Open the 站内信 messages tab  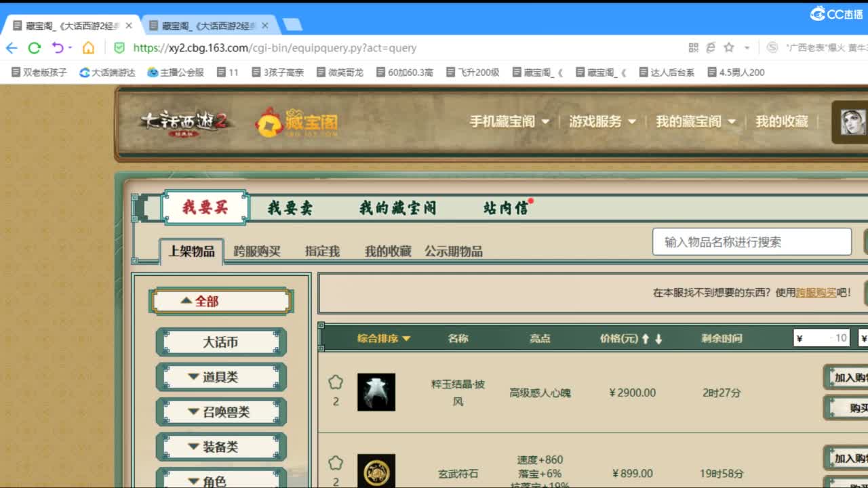point(506,208)
